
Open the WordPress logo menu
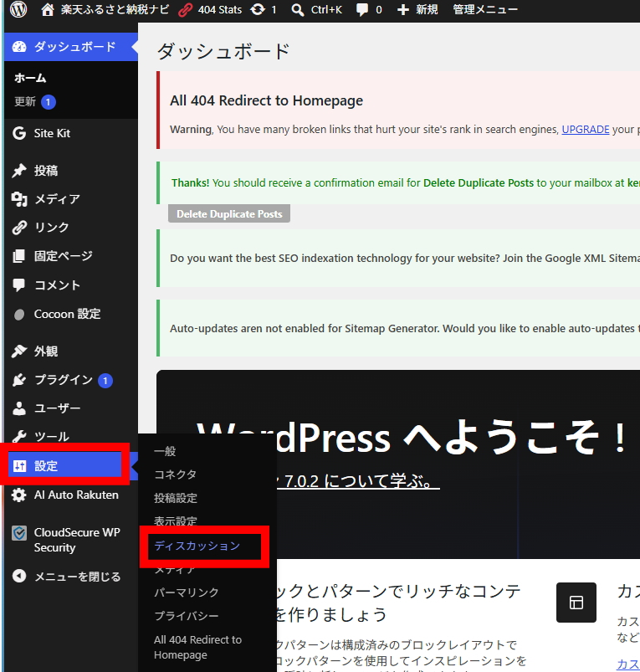18,9
